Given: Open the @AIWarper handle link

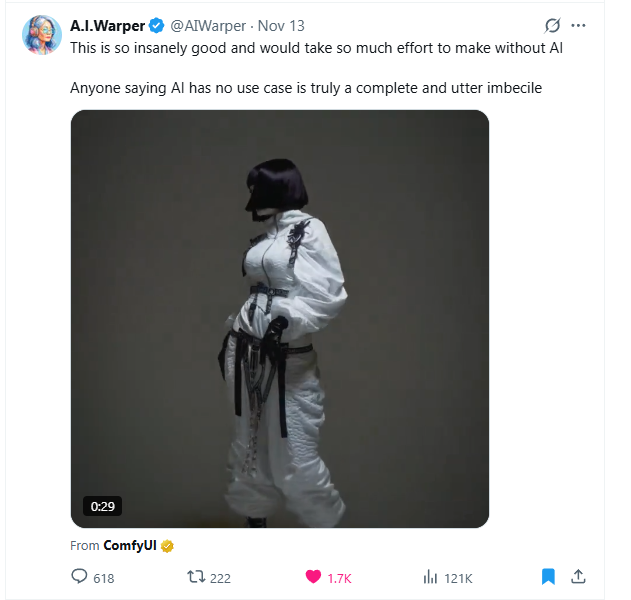Looking at the screenshot, I should [x=208, y=26].
